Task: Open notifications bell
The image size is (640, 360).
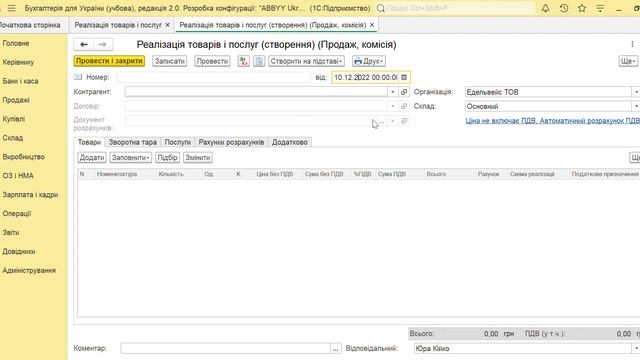Action: pyautogui.click(x=545, y=8)
